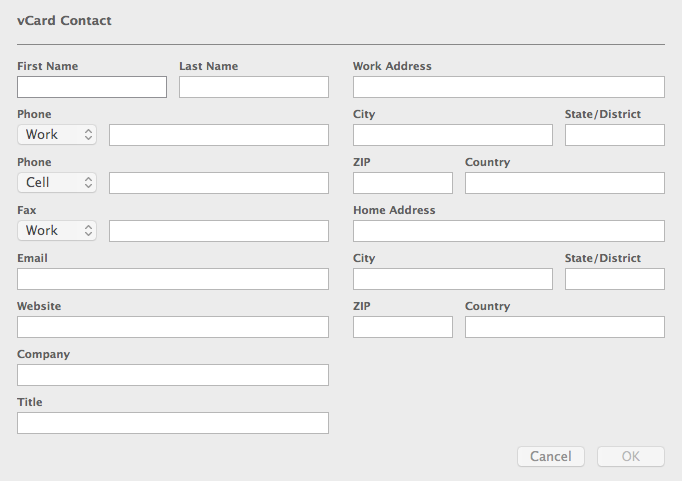Select State/District field under Home Address
This screenshot has height=481, width=682.
pos(615,279)
